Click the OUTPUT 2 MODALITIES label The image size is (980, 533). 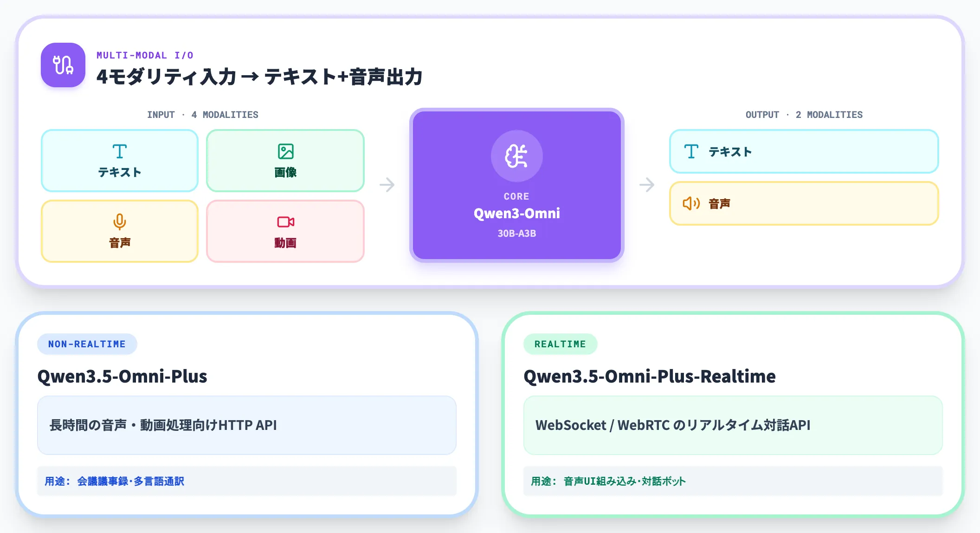point(804,115)
